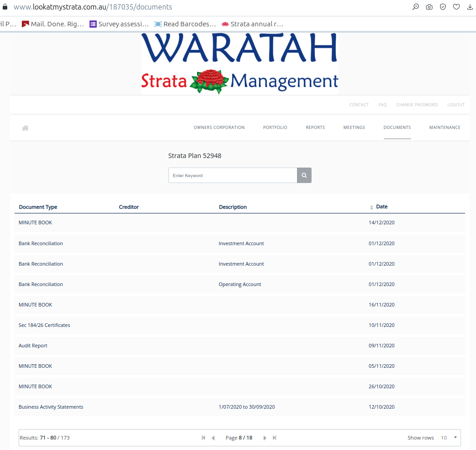Go to previous results page

[213, 438]
